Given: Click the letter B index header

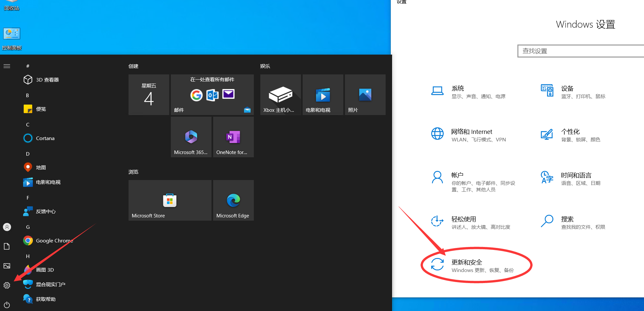Looking at the screenshot, I should (28, 95).
